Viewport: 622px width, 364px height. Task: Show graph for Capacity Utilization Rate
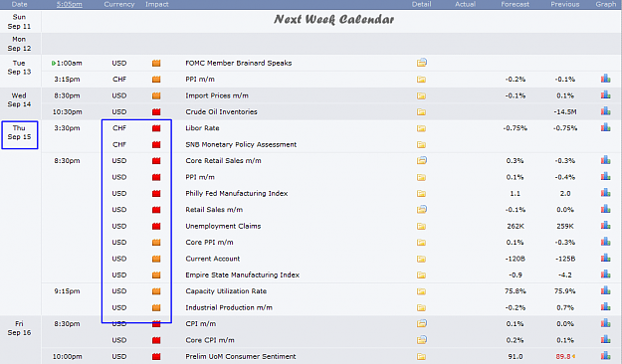tap(605, 290)
